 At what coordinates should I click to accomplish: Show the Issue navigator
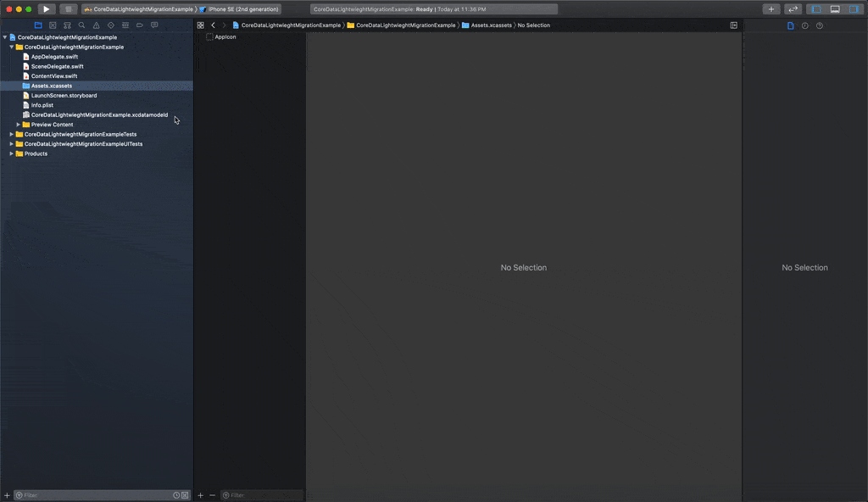pyautogui.click(x=97, y=25)
